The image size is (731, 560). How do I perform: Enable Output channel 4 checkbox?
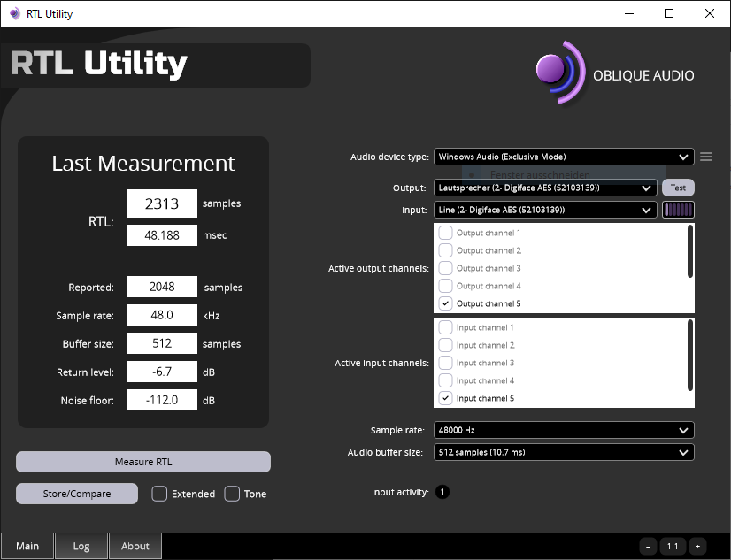pos(445,286)
